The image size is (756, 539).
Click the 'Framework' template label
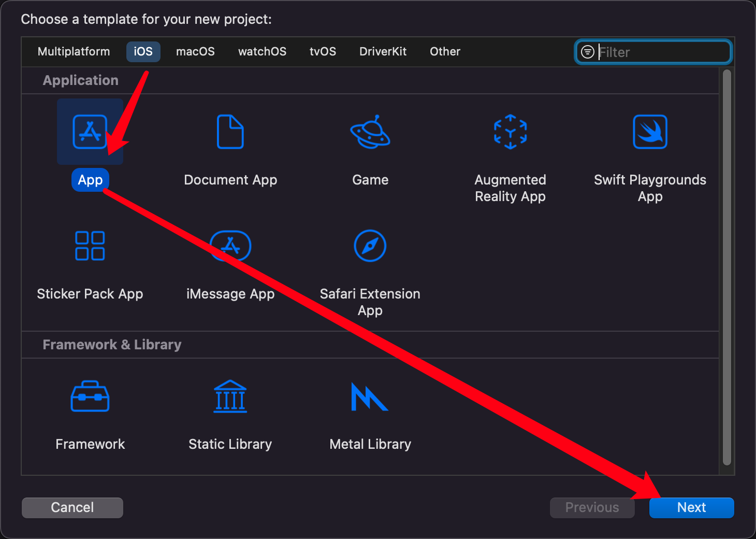[90, 444]
